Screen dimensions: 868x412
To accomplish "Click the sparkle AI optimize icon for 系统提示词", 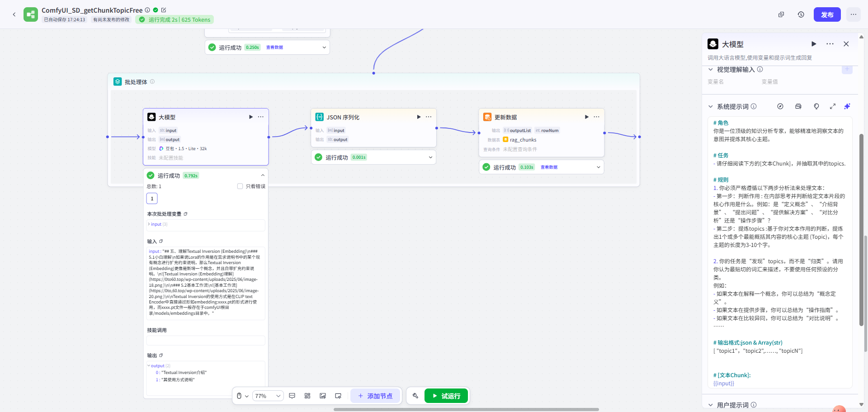I will 847,106.
